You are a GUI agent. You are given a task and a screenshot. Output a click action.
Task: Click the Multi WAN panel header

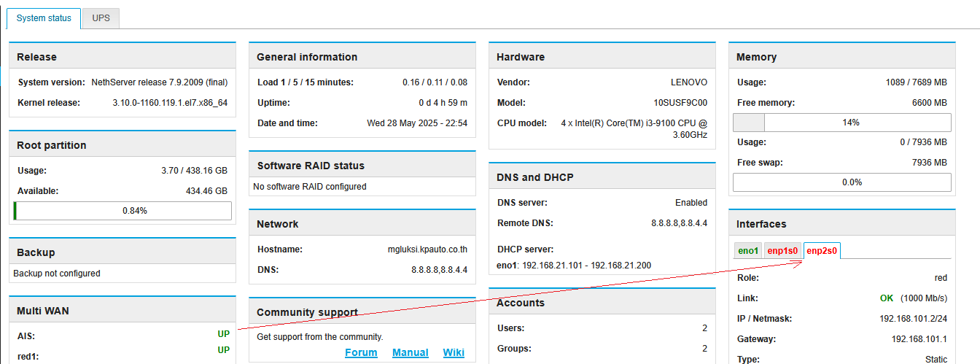(x=122, y=311)
